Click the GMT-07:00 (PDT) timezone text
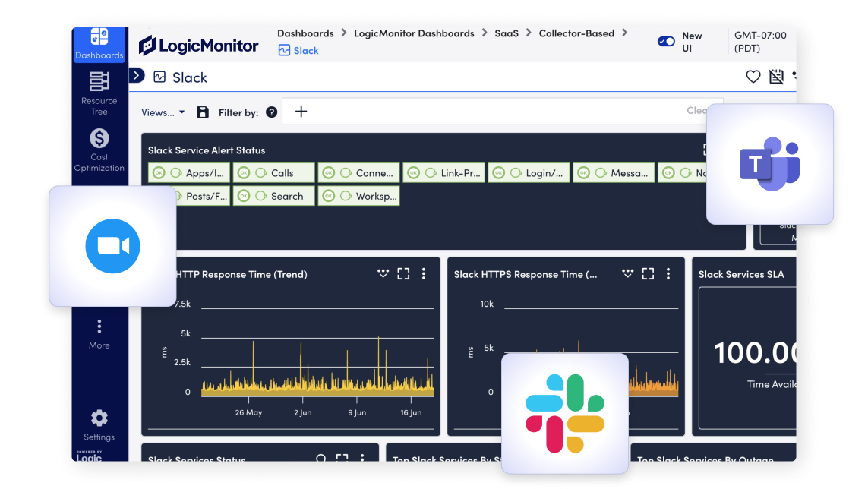Screen dimensions: 868x489 point(760,42)
